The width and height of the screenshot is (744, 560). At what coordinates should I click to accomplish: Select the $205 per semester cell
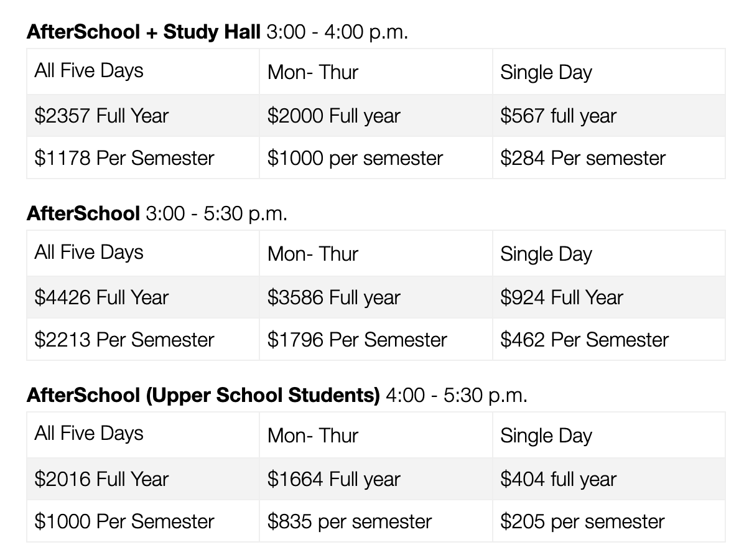[x=609, y=521]
